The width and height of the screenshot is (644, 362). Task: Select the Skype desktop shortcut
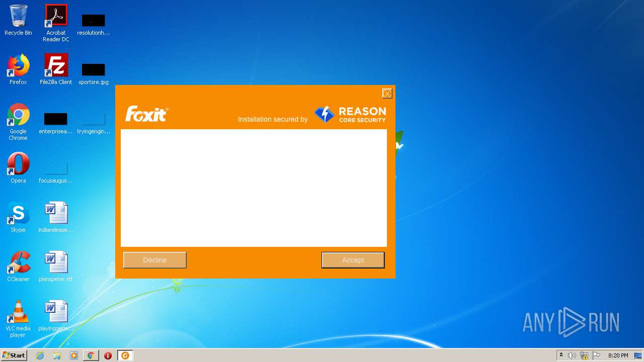18,217
